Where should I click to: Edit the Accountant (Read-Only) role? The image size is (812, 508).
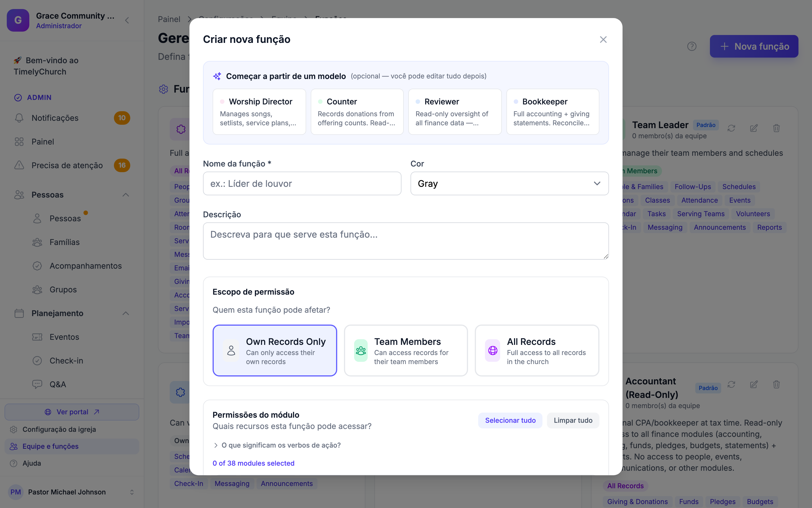coord(754,384)
